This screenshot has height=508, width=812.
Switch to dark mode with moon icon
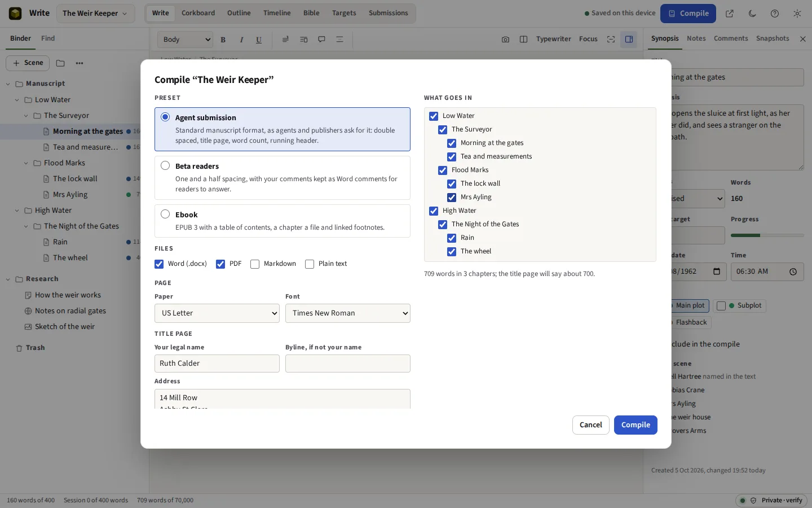[752, 14]
